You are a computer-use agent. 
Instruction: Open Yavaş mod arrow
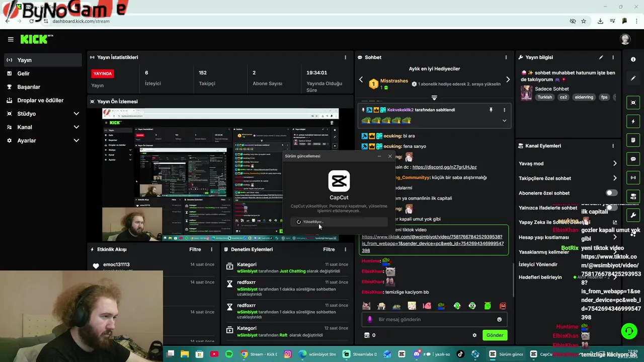click(614, 163)
